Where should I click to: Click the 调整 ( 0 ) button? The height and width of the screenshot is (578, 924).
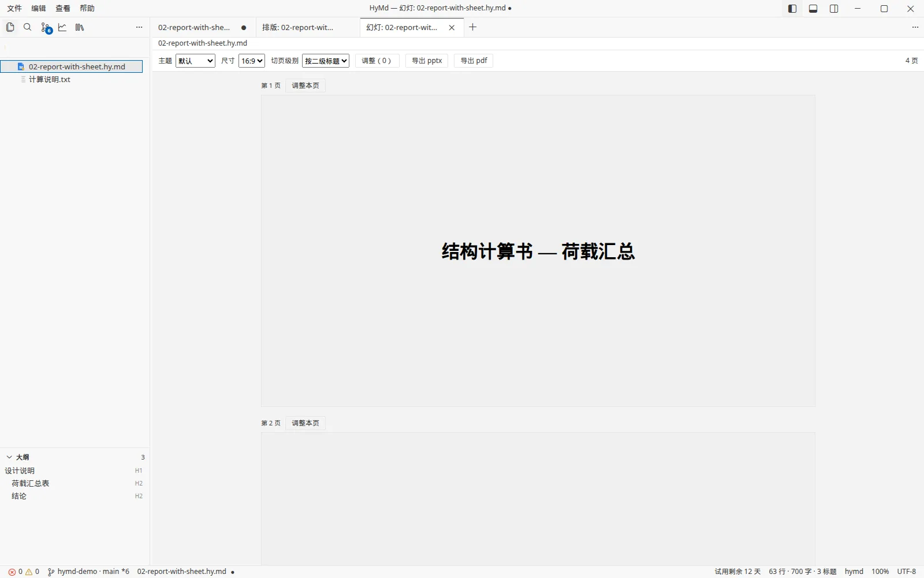[377, 61]
